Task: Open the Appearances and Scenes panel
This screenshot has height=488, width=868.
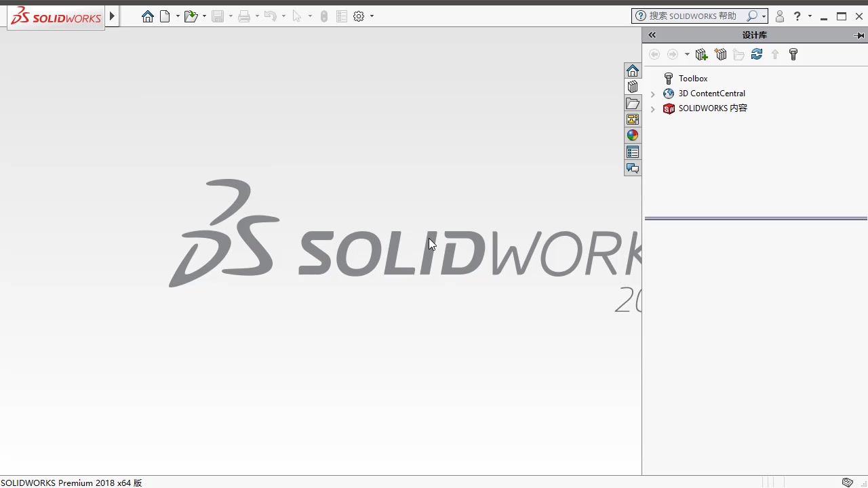Action: 632,135
